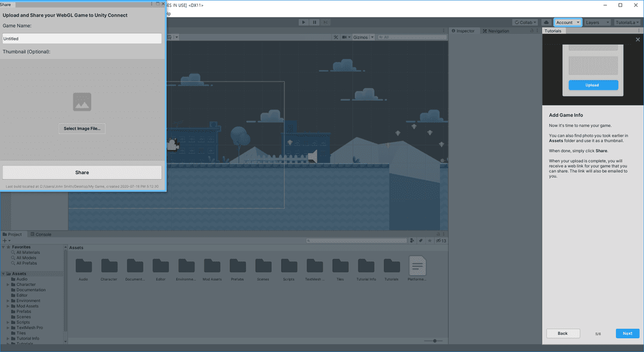Switch to the Navigation tab
Image resolution: width=644 pixels, height=352 pixels.
tap(496, 31)
